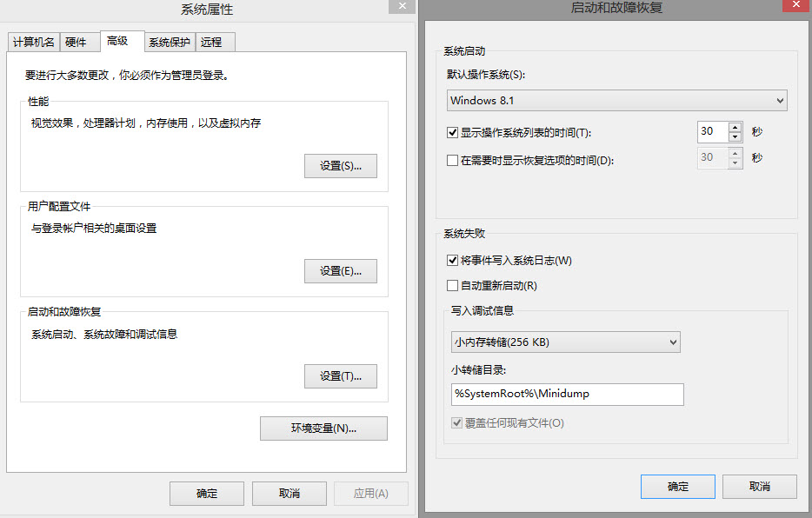
Task: Open 用户配置文件 settings with 设置(E)
Action: coord(340,271)
